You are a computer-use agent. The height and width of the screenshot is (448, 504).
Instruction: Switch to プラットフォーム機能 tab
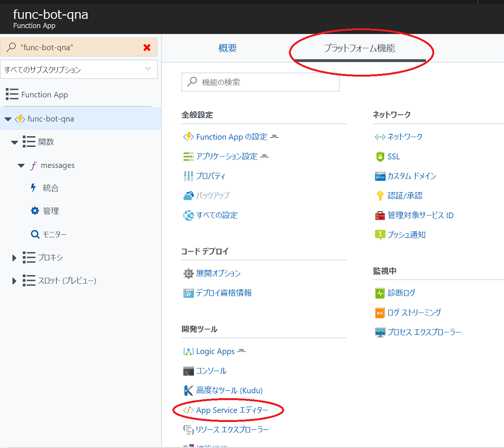click(359, 48)
